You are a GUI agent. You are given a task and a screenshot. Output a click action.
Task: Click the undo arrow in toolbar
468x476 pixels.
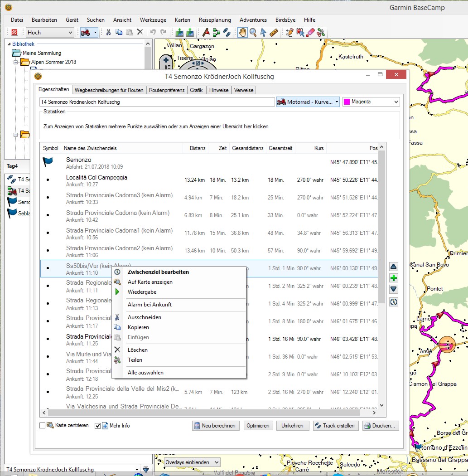pyautogui.click(x=153, y=32)
